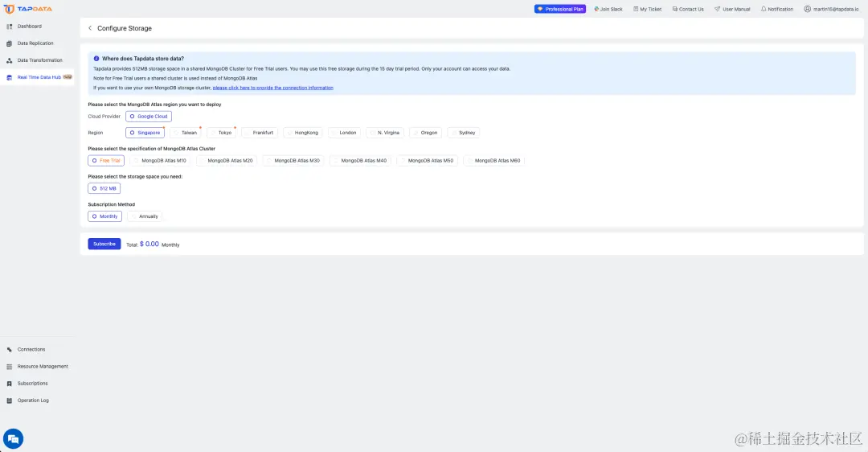Select Free Trial specification
This screenshot has width=868, height=452.
point(106,161)
